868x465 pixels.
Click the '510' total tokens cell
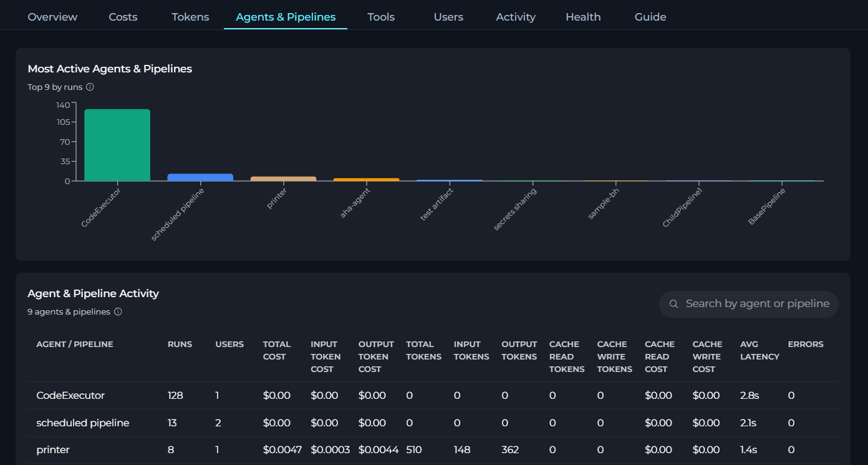(x=414, y=450)
